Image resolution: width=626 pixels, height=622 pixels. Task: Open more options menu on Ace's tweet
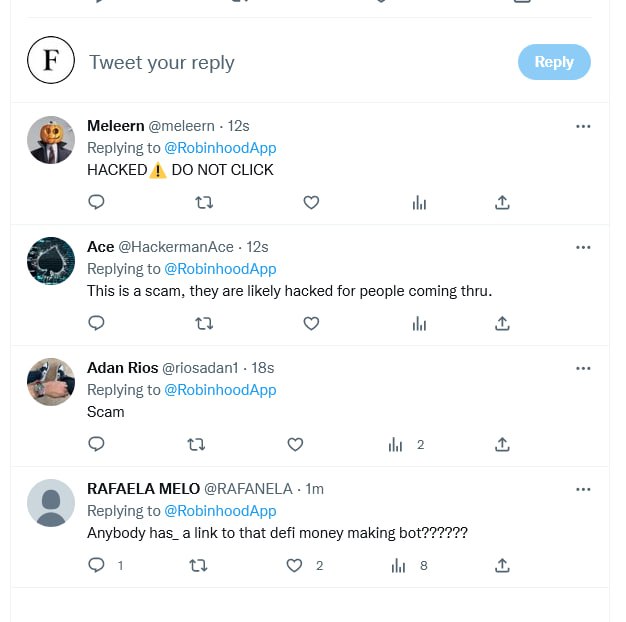584,247
